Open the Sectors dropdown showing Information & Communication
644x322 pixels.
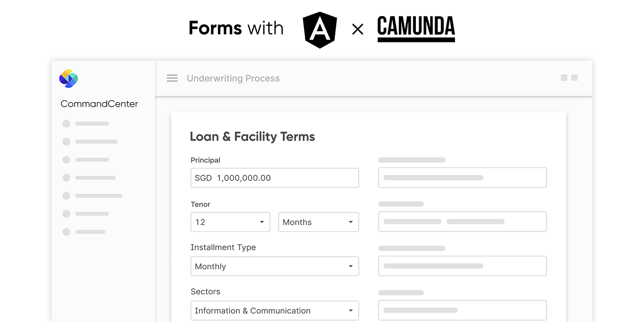[x=275, y=310]
